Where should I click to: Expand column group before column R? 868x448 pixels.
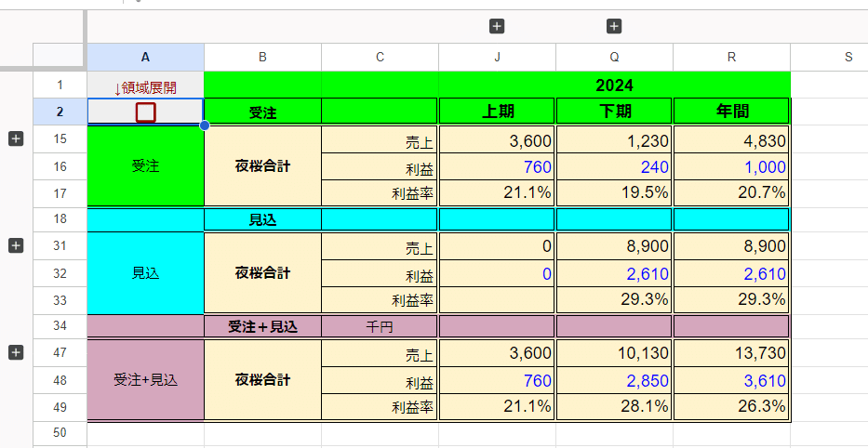(614, 26)
